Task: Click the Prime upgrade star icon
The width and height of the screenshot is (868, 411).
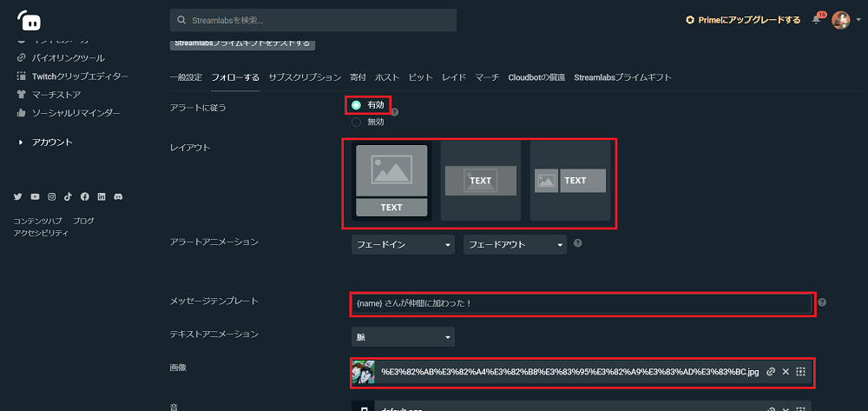Action: coord(690,20)
